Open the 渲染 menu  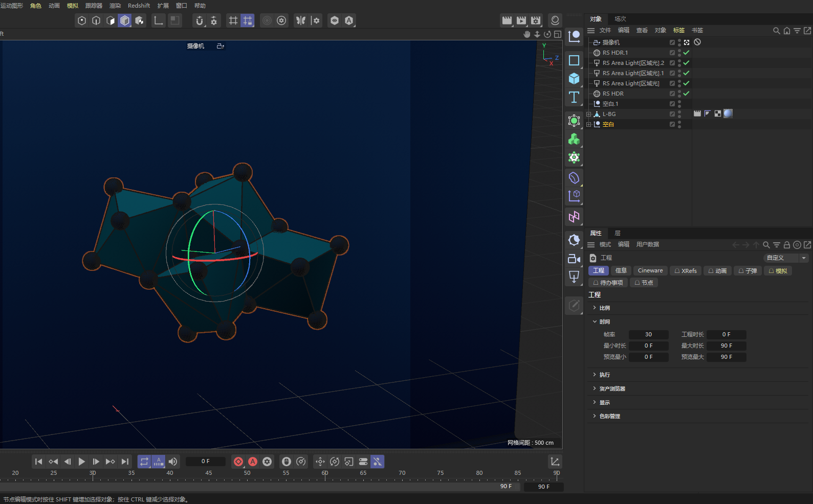click(115, 6)
